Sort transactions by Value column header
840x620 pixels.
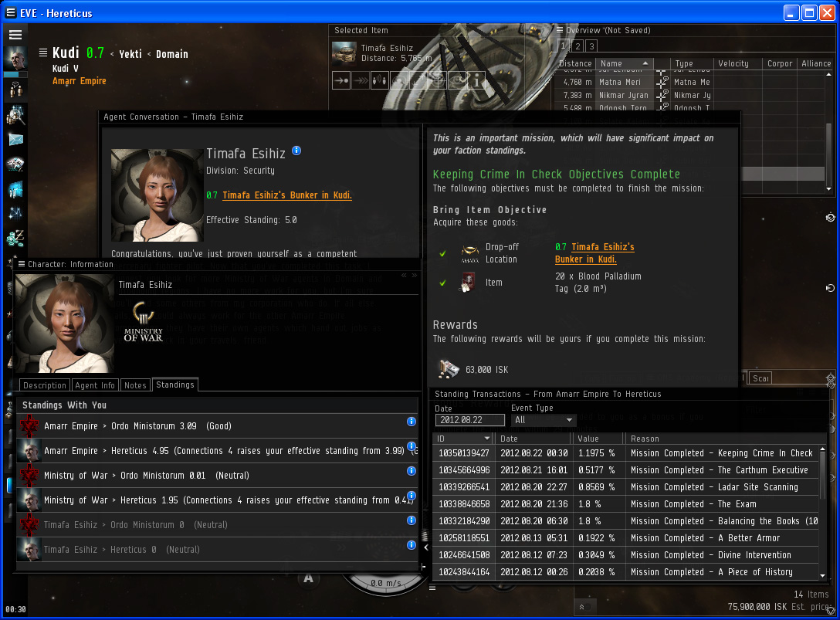point(598,439)
